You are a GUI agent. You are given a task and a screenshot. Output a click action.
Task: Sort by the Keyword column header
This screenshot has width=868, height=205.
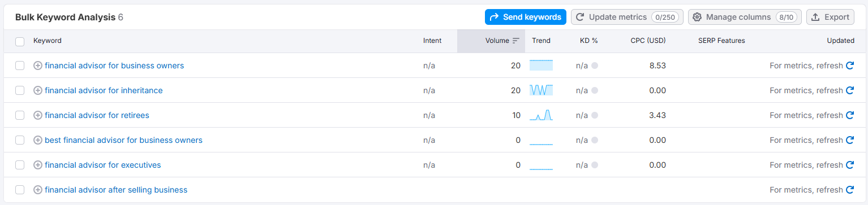tap(48, 41)
